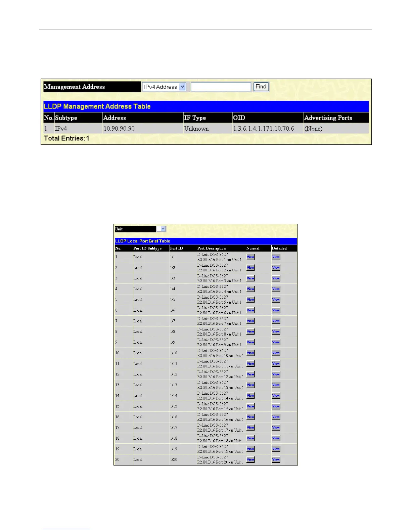Click Detailed View button for port 1/19
Screen dimensions: 411x532
point(276,449)
